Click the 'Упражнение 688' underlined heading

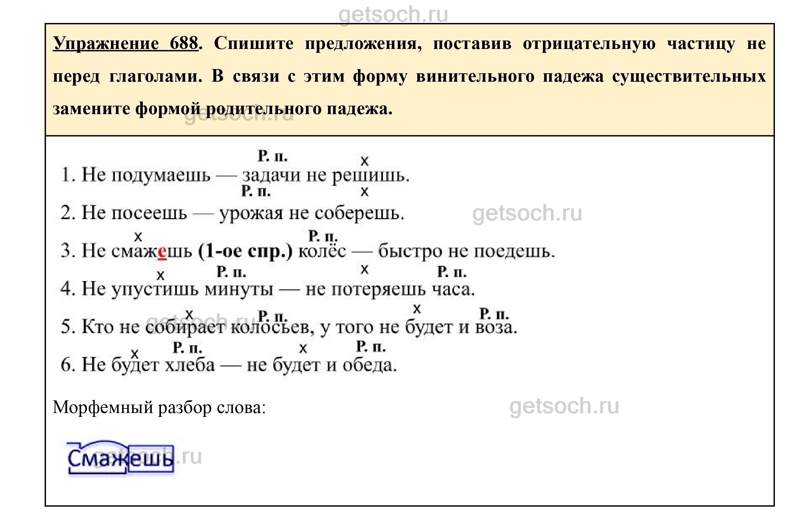[x=125, y=43]
